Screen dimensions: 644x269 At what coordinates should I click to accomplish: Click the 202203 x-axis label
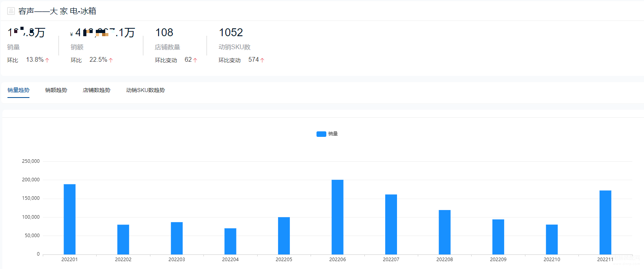click(177, 260)
